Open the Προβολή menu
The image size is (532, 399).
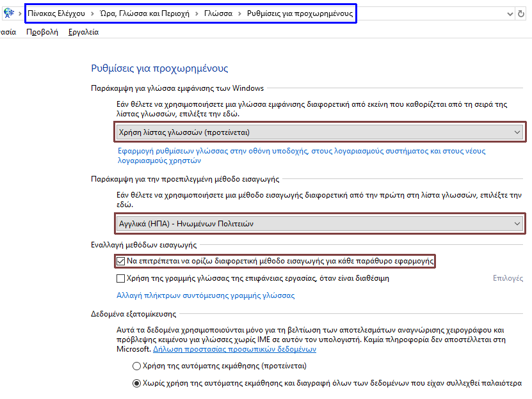click(x=42, y=32)
